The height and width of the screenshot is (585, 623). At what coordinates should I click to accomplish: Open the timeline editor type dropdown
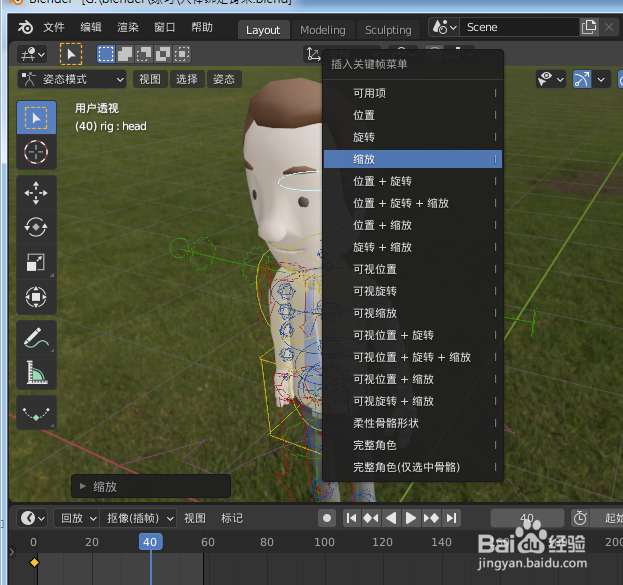33,518
